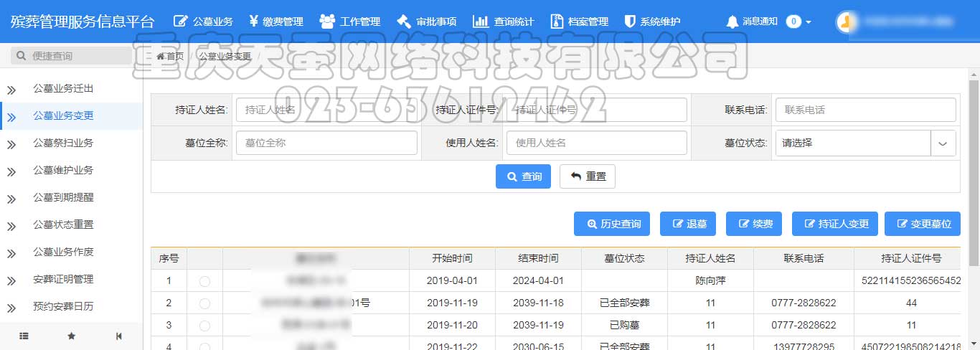The image size is (980, 350).
Task: Click the chevron icon beside 公墓祭扫业务
Action: click(x=11, y=144)
